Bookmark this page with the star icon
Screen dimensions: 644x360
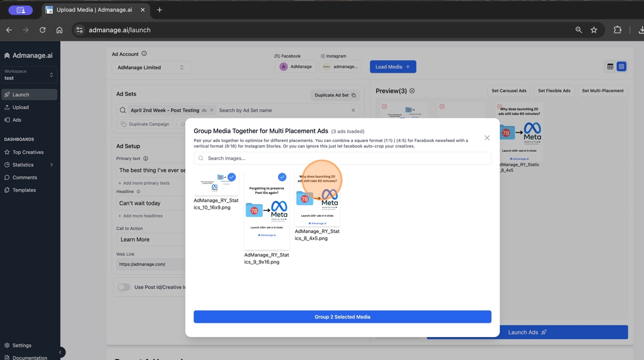tap(594, 30)
